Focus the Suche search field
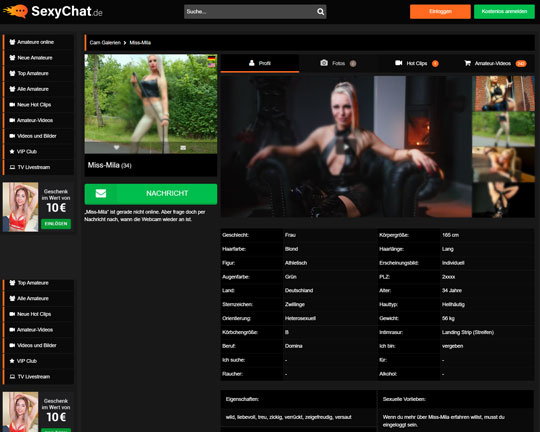Screen dimensions: 540x432 tap(250, 12)
